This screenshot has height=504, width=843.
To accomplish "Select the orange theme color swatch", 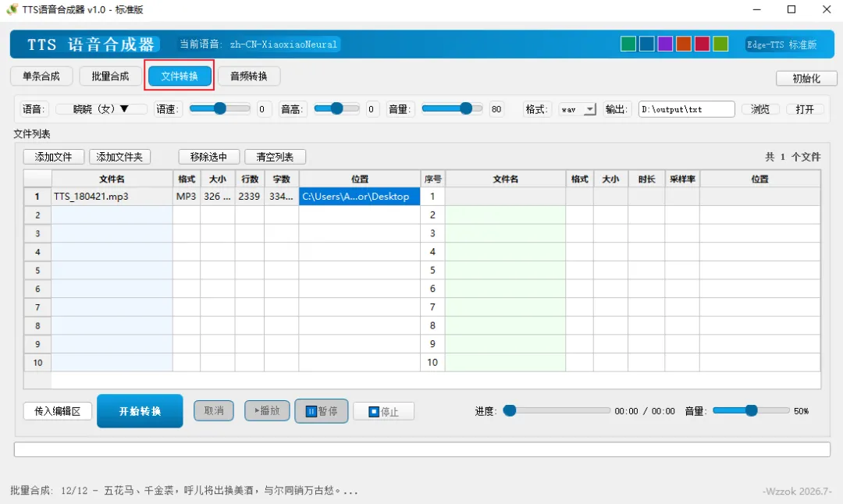I will (x=683, y=44).
